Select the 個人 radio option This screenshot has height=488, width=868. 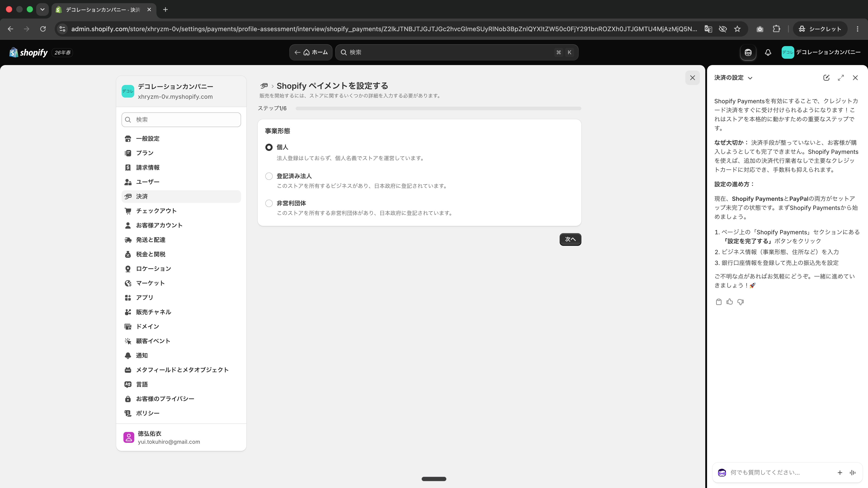(x=269, y=147)
